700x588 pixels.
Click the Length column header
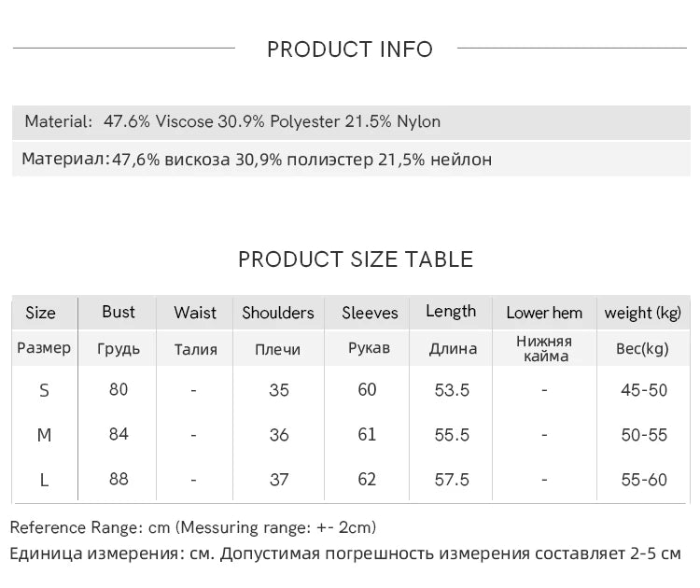pos(451,312)
